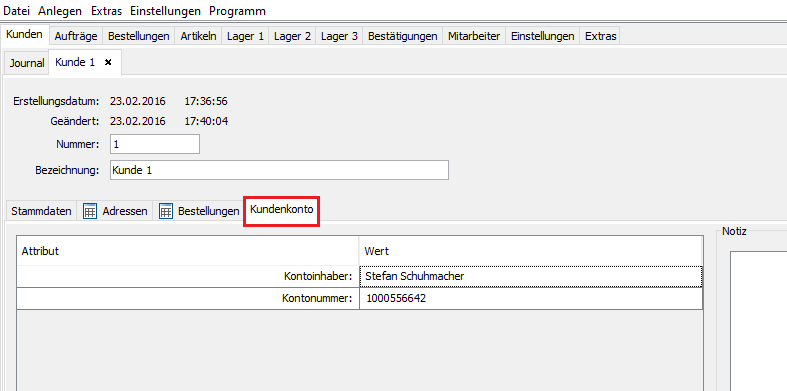Open the Anlegen menu

[x=60, y=11]
